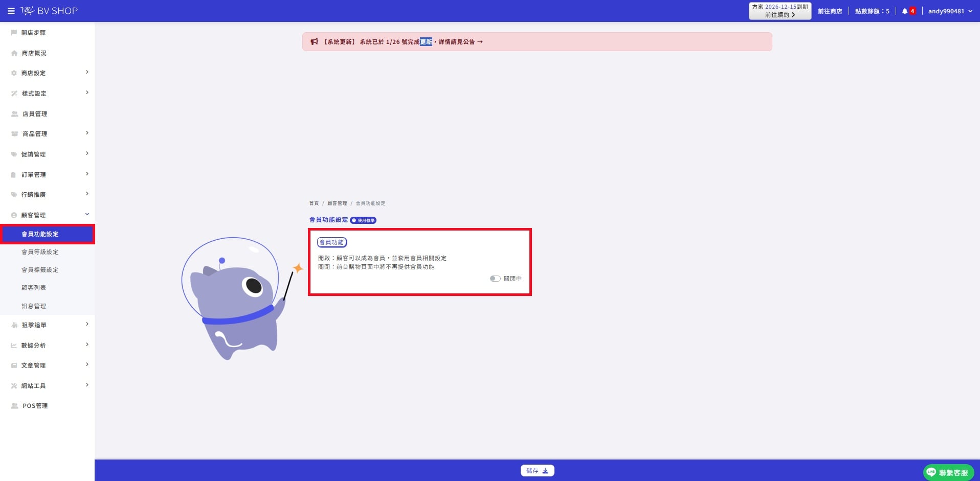Click the 訂單管理 clipboard icon

coord(13,175)
